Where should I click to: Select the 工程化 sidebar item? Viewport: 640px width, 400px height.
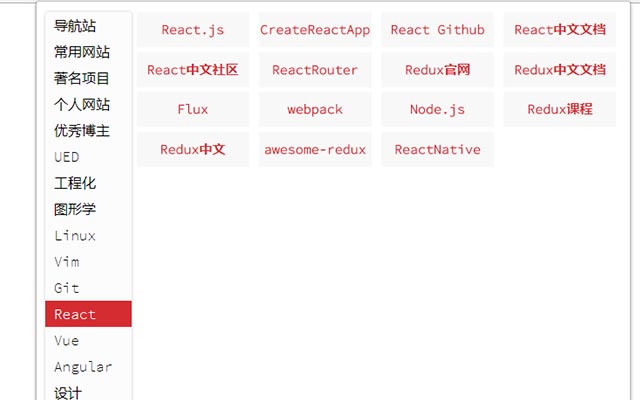tap(88, 183)
